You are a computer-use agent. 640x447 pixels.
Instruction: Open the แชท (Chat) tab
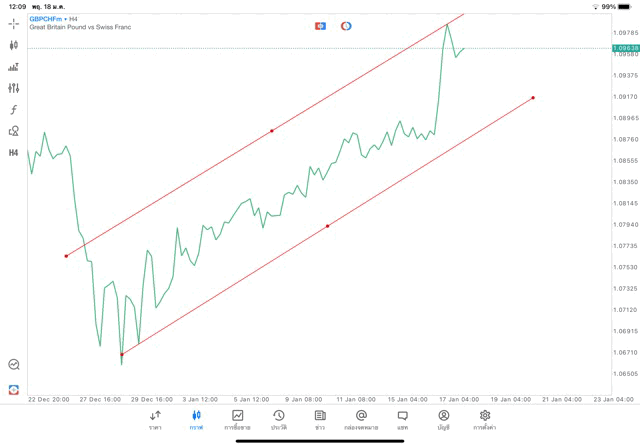coord(402,419)
